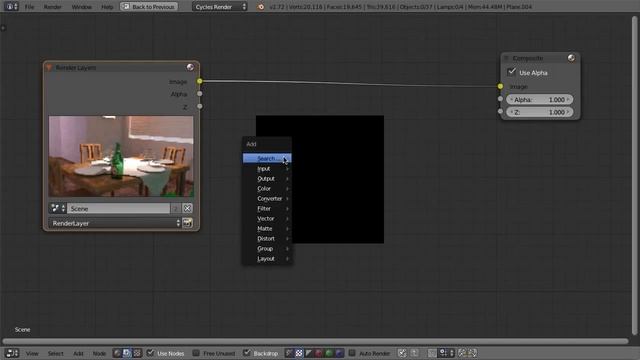This screenshot has height=360, width=640.
Task: Open the Add menu in node editor header
Action: (78, 353)
